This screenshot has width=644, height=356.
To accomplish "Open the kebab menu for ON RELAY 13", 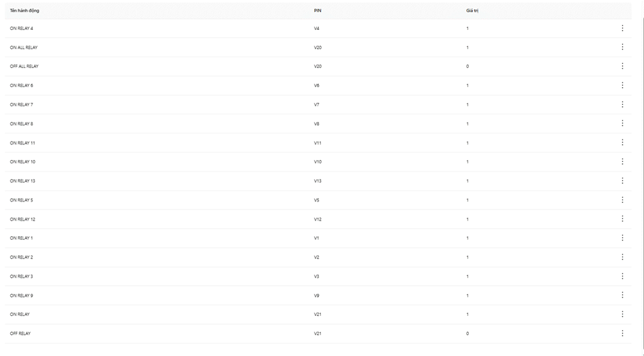I will click(622, 180).
